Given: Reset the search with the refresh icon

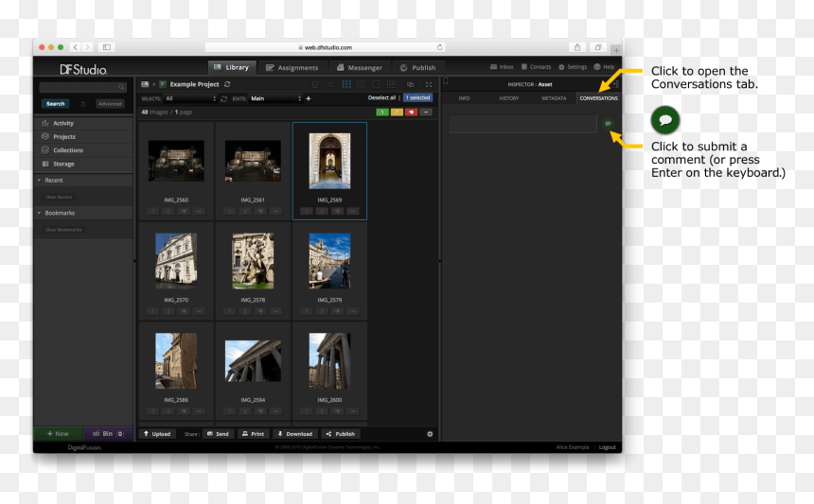Looking at the screenshot, I should [x=82, y=104].
